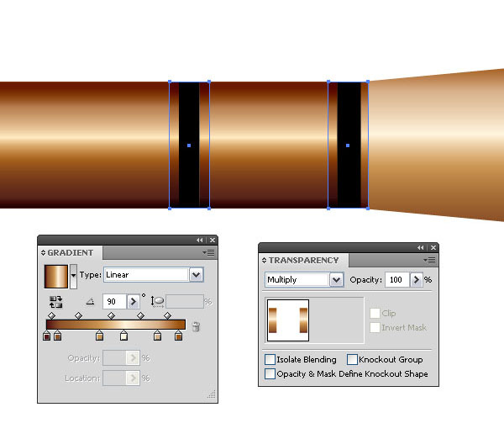Open the Transparency panel flyout menu
Screen dimensions: 504x423
pyautogui.click(x=429, y=260)
